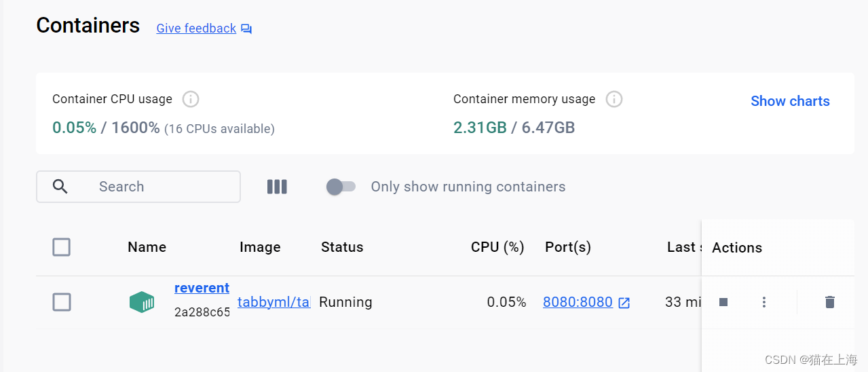Open the column display options icon
This screenshot has height=372, width=868.
coord(277,187)
